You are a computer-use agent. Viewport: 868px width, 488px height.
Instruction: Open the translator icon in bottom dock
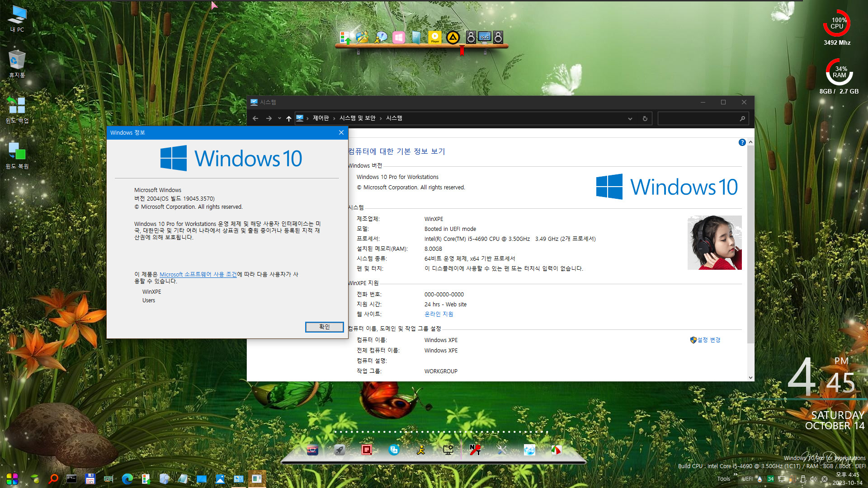pos(394,450)
